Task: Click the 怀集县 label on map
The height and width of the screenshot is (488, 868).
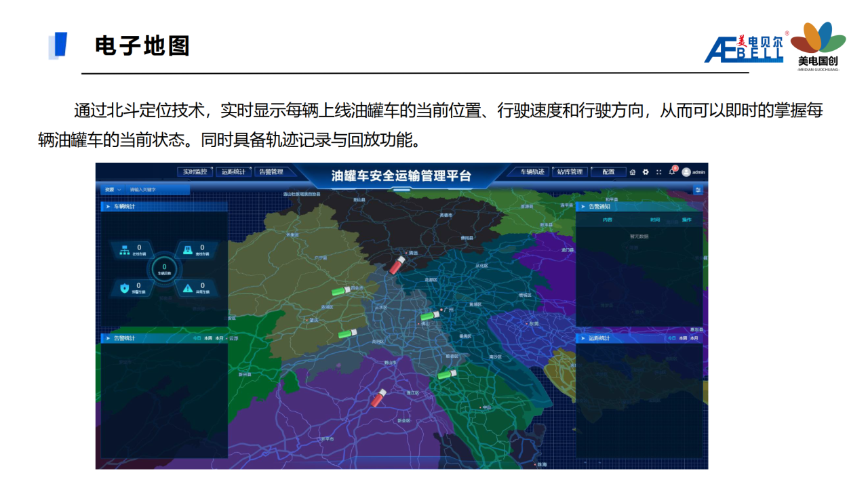Action: pyautogui.click(x=292, y=235)
